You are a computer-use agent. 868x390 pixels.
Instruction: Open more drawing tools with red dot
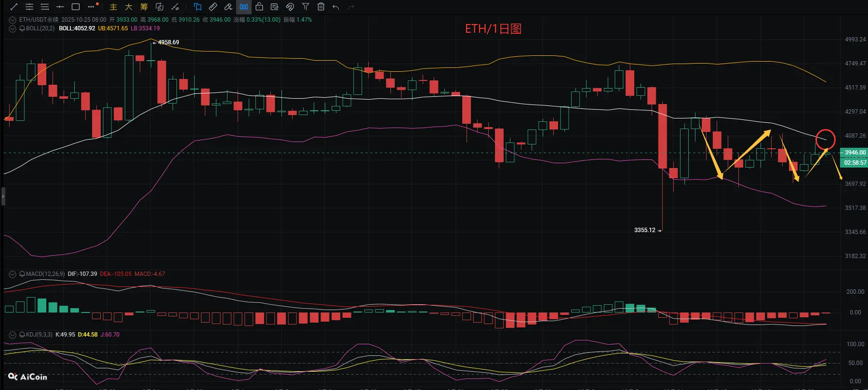[93, 6]
